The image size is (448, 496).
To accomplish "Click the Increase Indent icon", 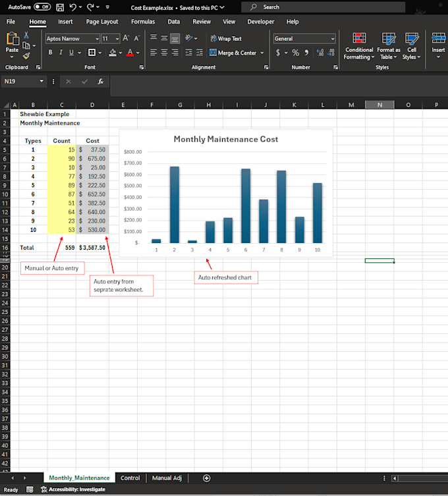I will 200,53.
